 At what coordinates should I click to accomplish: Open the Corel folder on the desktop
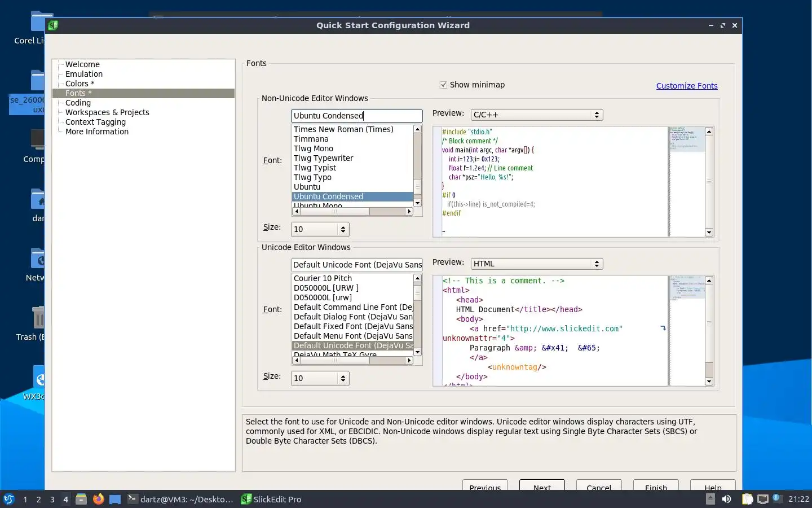tap(37, 23)
